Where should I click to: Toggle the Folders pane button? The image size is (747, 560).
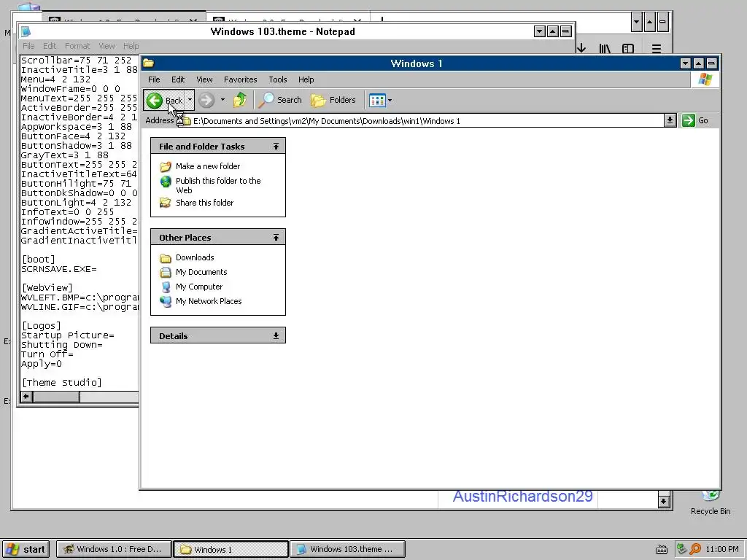[x=333, y=100]
